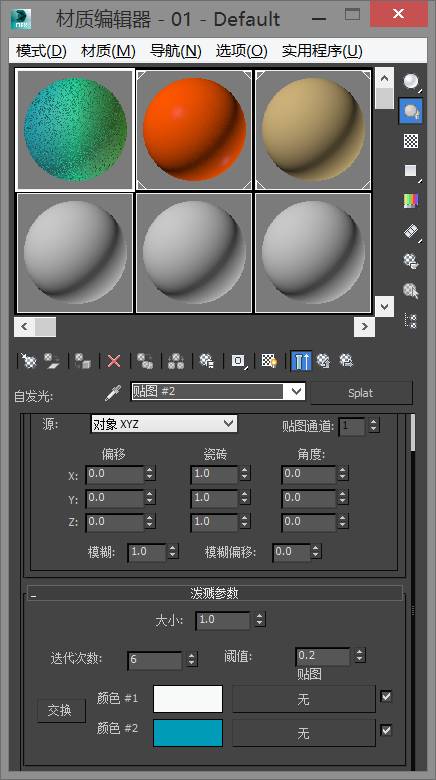Image resolution: width=436 pixels, height=780 pixels.
Task: Click Put to Library icon
Action: [x=207, y=361]
